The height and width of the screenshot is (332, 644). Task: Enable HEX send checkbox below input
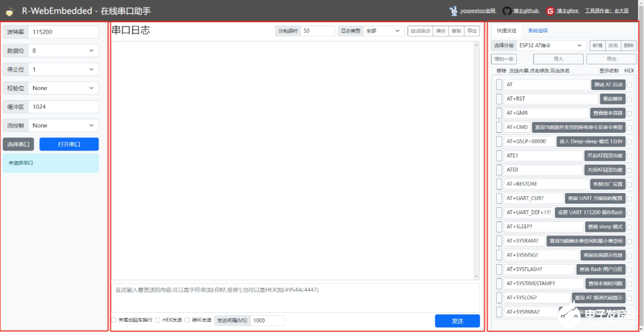tap(158, 320)
